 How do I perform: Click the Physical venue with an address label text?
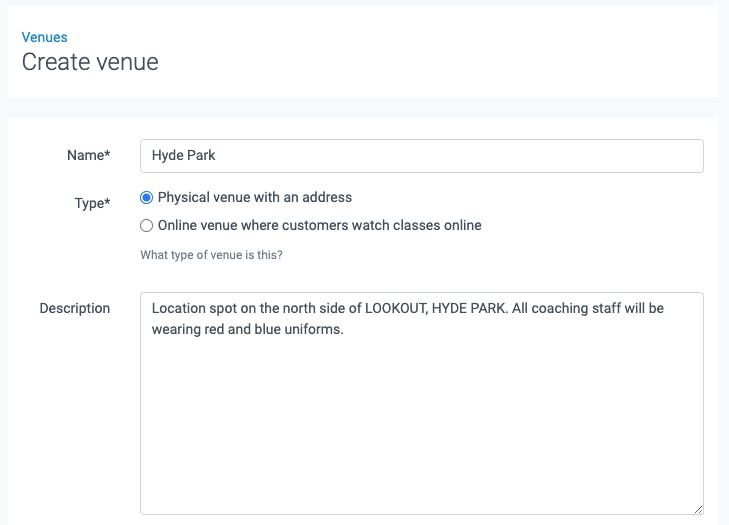255,197
